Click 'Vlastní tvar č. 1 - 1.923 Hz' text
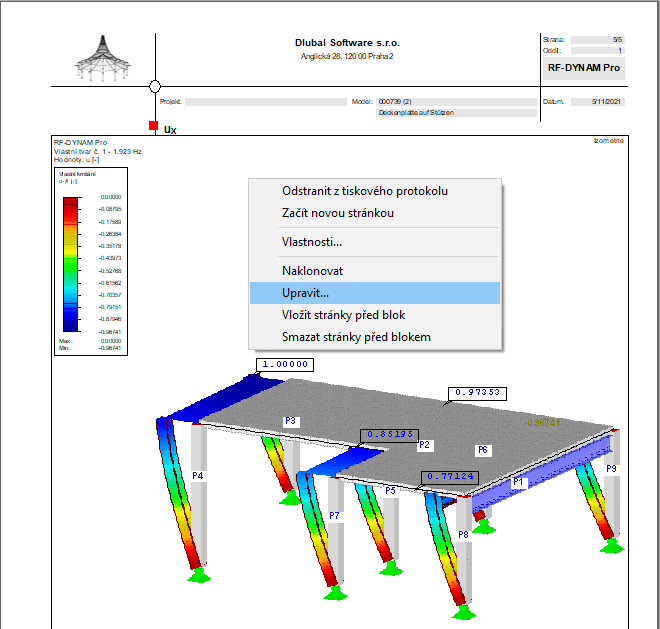660x629 pixels. [x=98, y=152]
